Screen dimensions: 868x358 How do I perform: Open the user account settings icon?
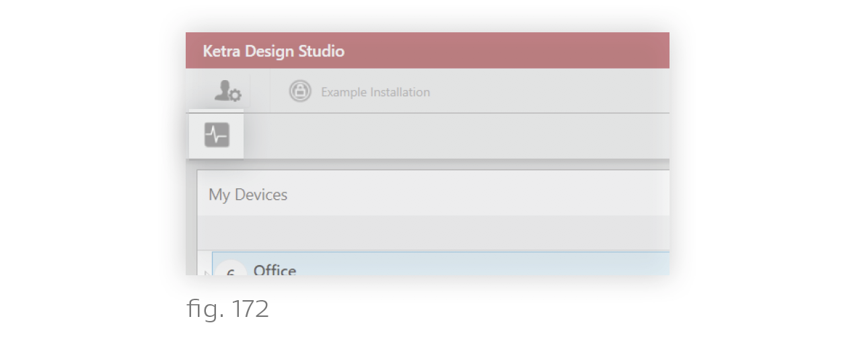pos(227,91)
